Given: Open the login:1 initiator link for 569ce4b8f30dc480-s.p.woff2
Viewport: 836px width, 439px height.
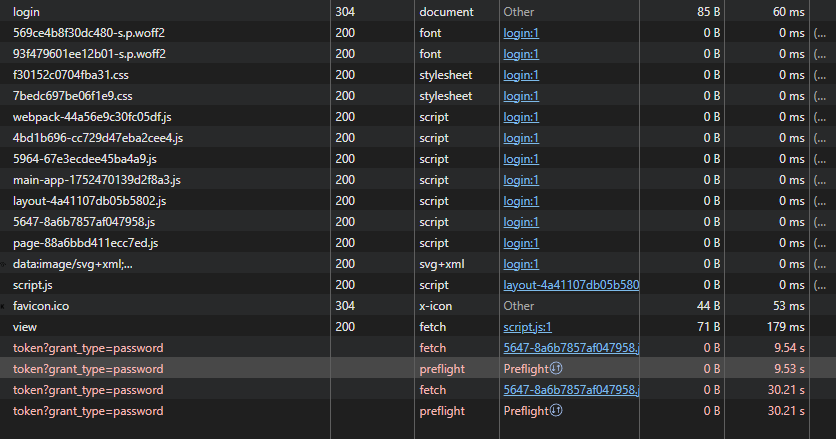Looking at the screenshot, I should [521, 33].
